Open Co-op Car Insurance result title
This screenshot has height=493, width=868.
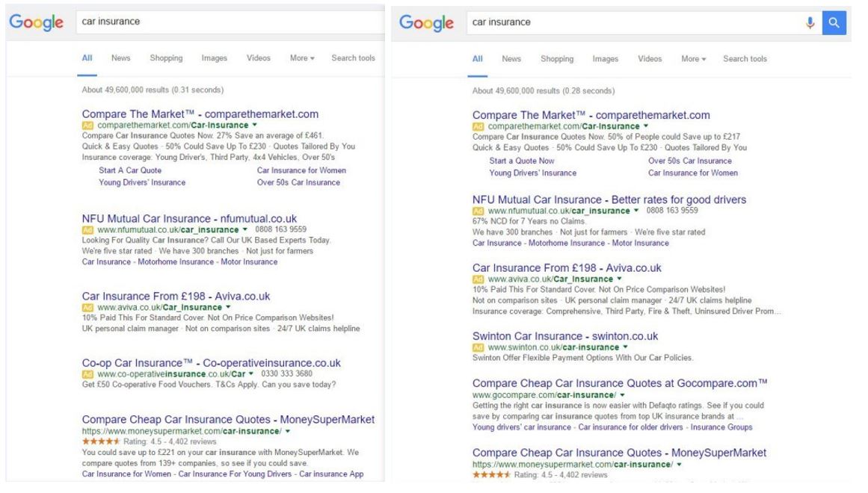click(x=212, y=363)
